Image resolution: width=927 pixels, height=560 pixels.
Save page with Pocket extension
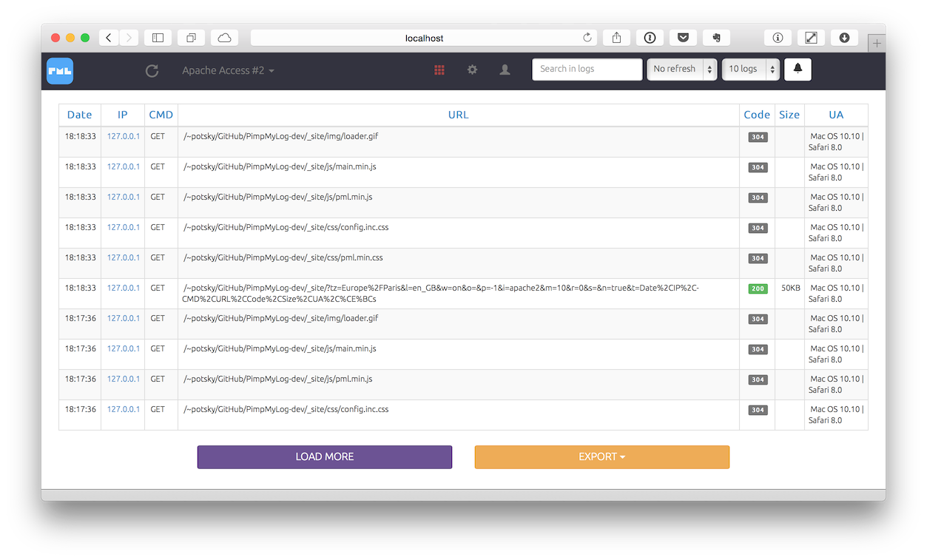[683, 38]
